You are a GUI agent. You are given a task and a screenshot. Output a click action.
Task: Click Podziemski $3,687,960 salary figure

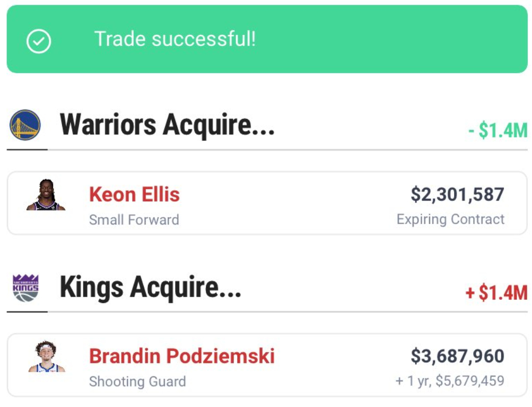point(457,356)
